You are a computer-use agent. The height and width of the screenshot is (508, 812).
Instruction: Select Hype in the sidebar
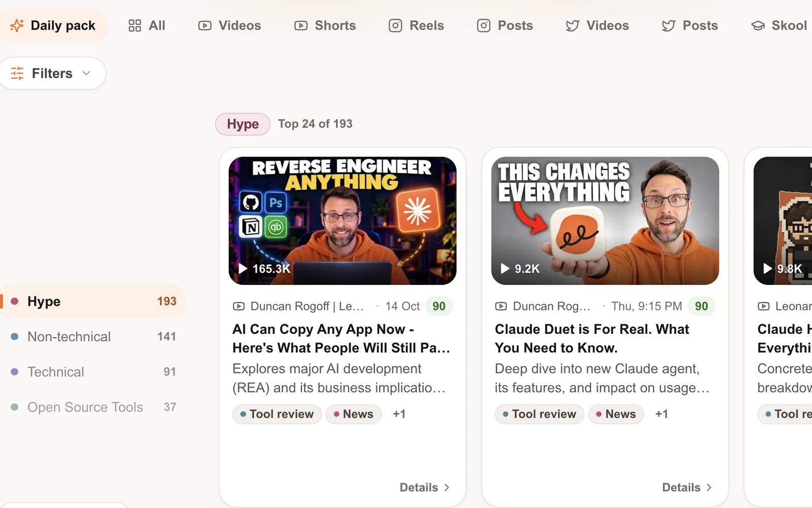tap(93, 301)
